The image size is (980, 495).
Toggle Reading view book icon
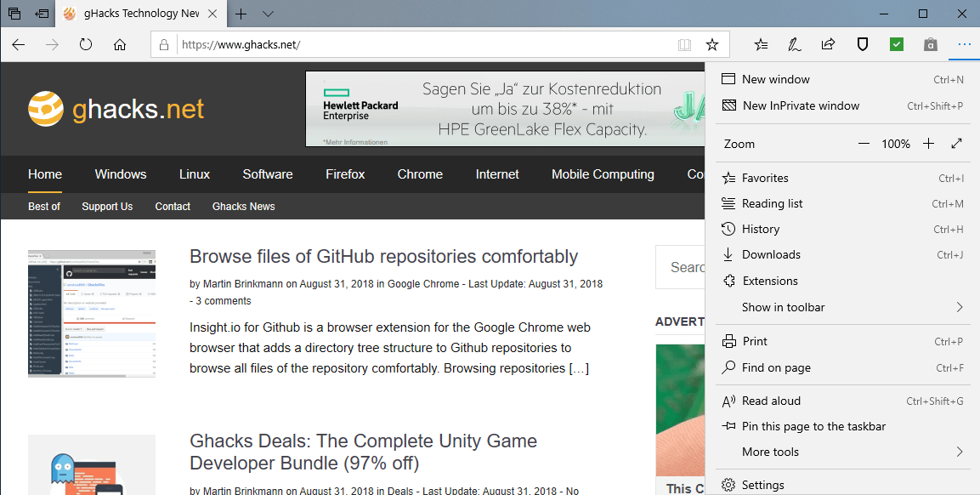pyautogui.click(x=684, y=44)
